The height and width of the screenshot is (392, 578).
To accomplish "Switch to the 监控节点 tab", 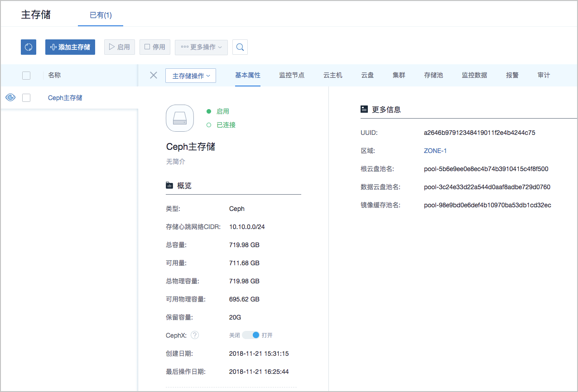I will [x=292, y=75].
